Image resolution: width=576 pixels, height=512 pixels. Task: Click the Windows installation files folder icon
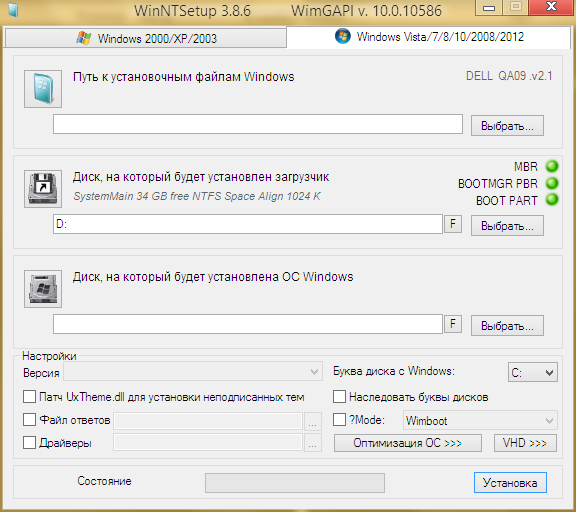pos(43,89)
